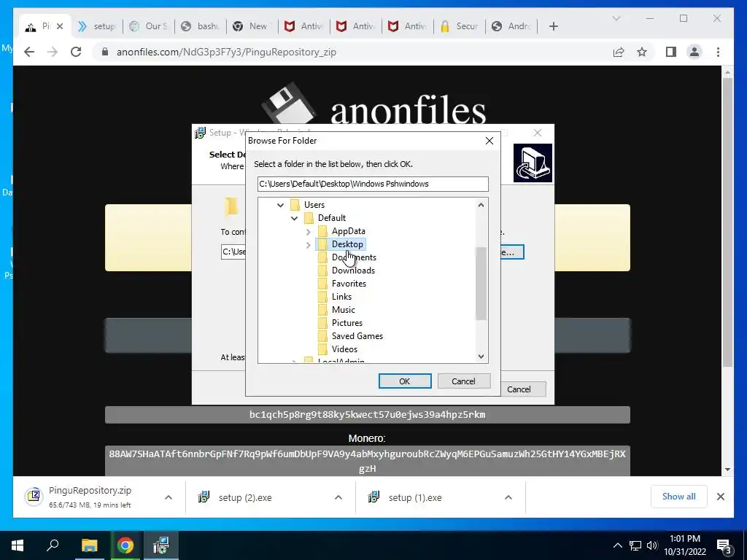
Task: Close the downloads bar
Action: pos(720,497)
